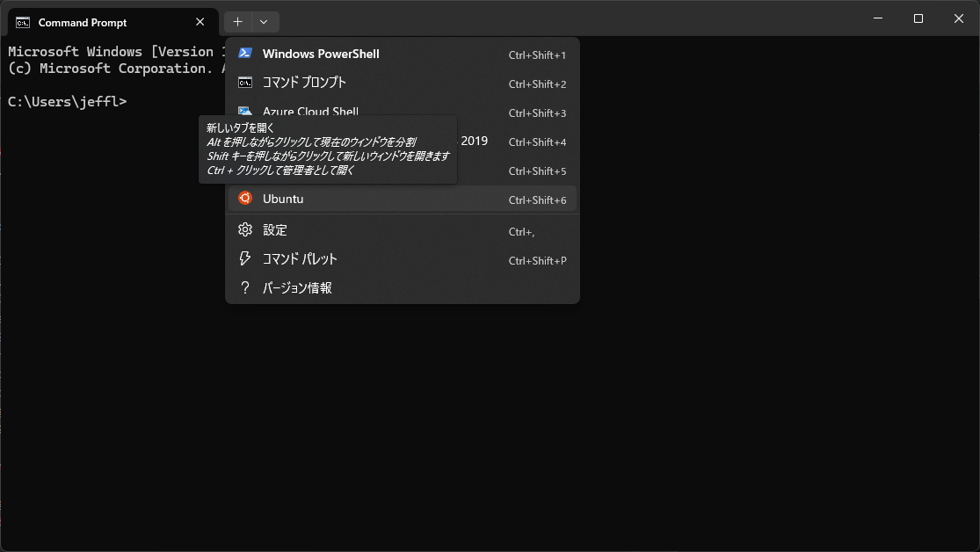
Task: Click the gear icon next to 設定
Action: [244, 229]
